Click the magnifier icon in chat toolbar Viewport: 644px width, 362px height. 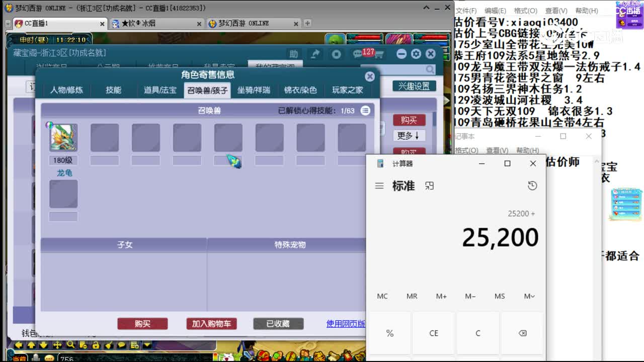click(70, 345)
